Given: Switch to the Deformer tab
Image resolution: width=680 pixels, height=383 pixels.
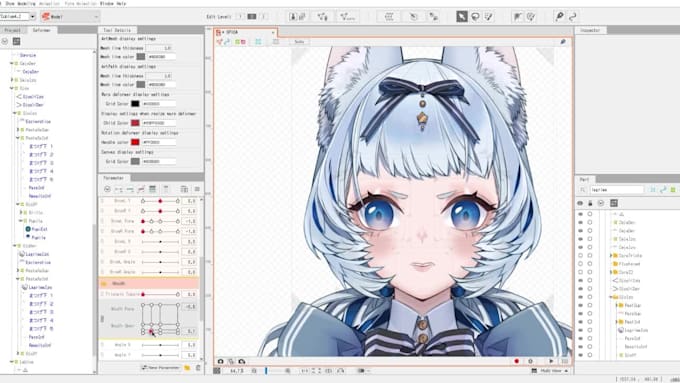Looking at the screenshot, I should point(42,30).
